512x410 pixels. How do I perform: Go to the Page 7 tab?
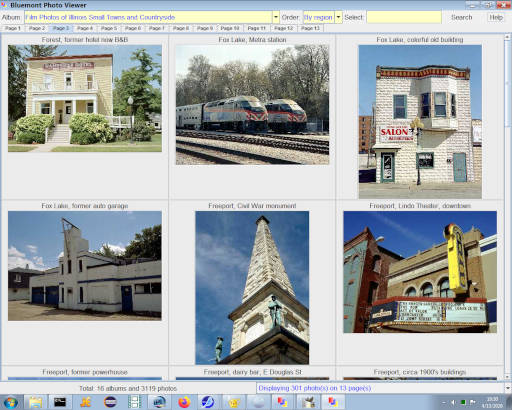tap(157, 28)
